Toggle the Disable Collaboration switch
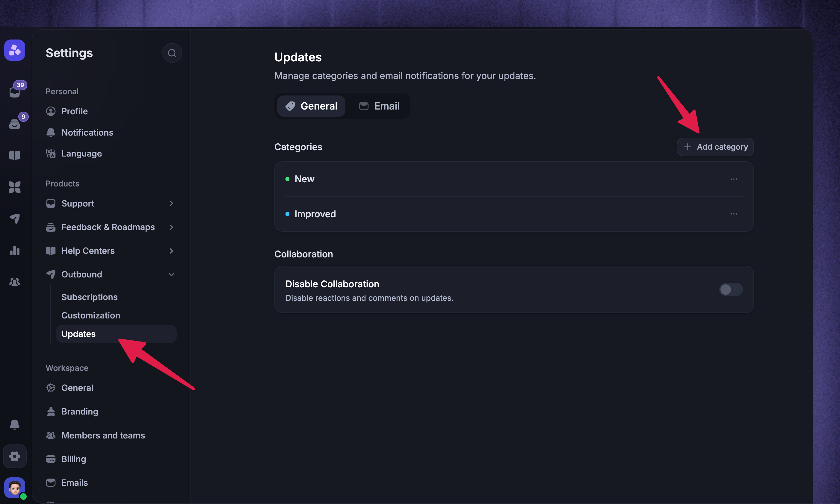This screenshot has width=840, height=504. point(731,289)
